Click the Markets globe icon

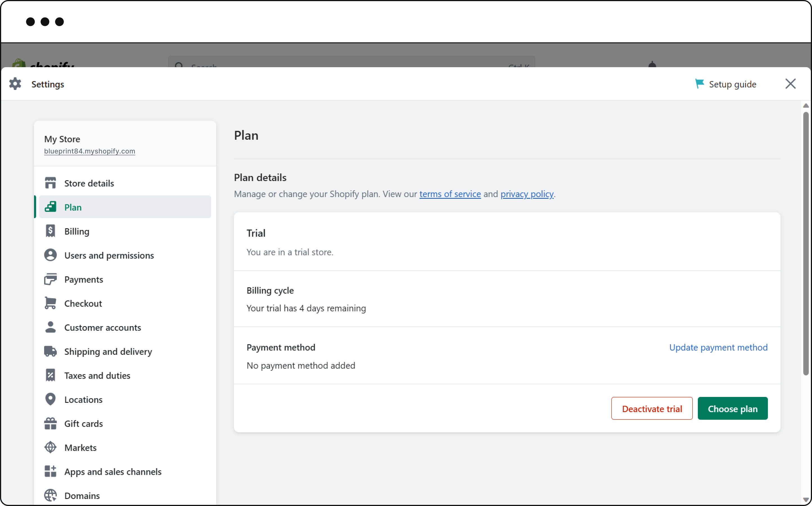click(x=50, y=448)
